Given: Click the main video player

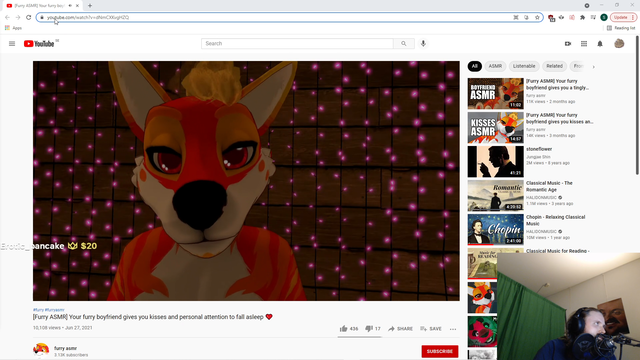Looking at the screenshot, I should (x=246, y=181).
